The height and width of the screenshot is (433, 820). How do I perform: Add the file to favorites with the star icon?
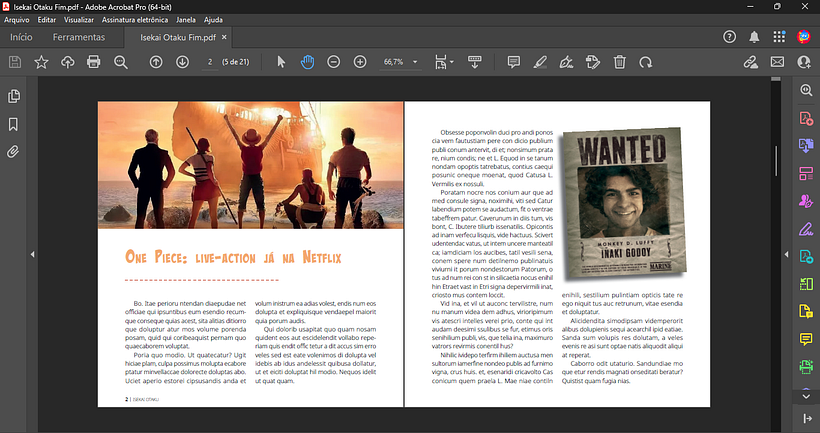tap(41, 62)
